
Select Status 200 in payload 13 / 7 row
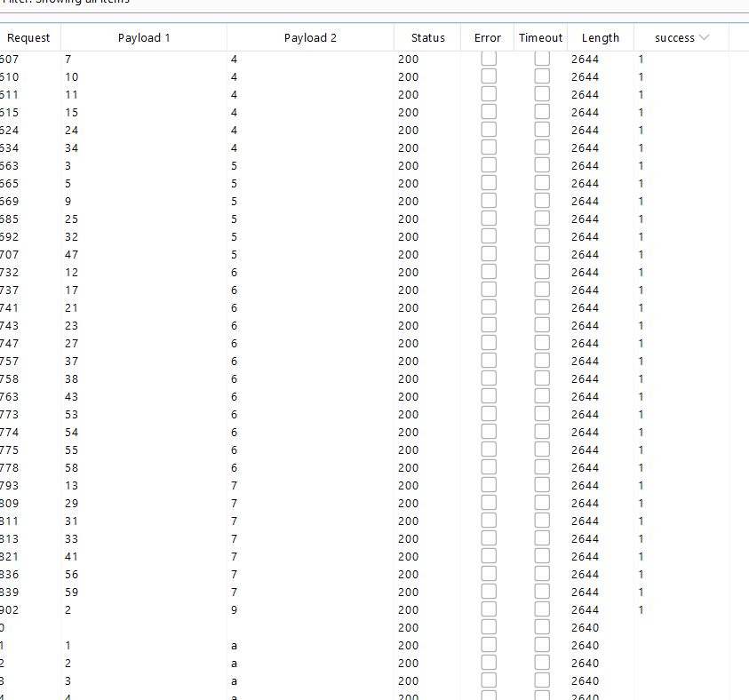(x=409, y=485)
